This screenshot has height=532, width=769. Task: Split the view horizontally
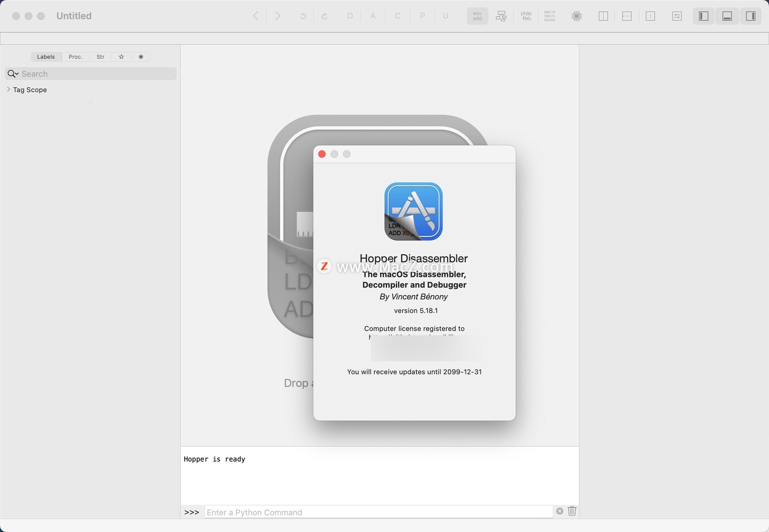click(x=626, y=16)
